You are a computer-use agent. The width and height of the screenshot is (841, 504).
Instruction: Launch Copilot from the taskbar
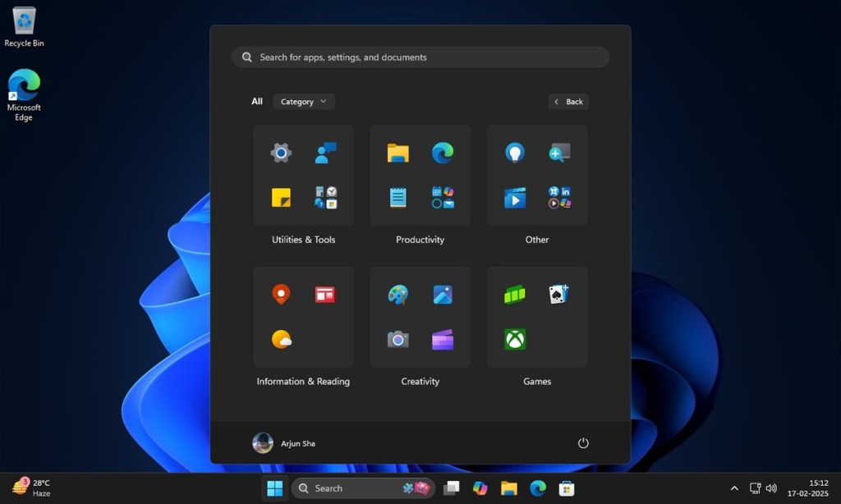480,488
